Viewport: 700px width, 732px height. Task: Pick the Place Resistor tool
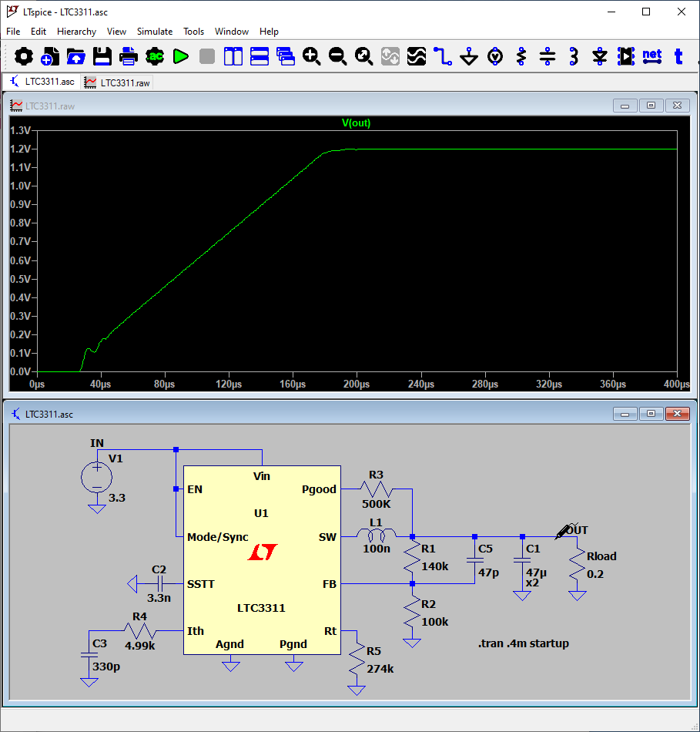[x=521, y=56]
